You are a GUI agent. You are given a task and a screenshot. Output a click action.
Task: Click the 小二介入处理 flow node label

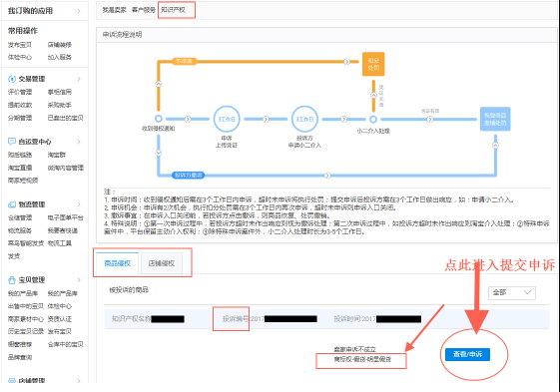pos(373,131)
